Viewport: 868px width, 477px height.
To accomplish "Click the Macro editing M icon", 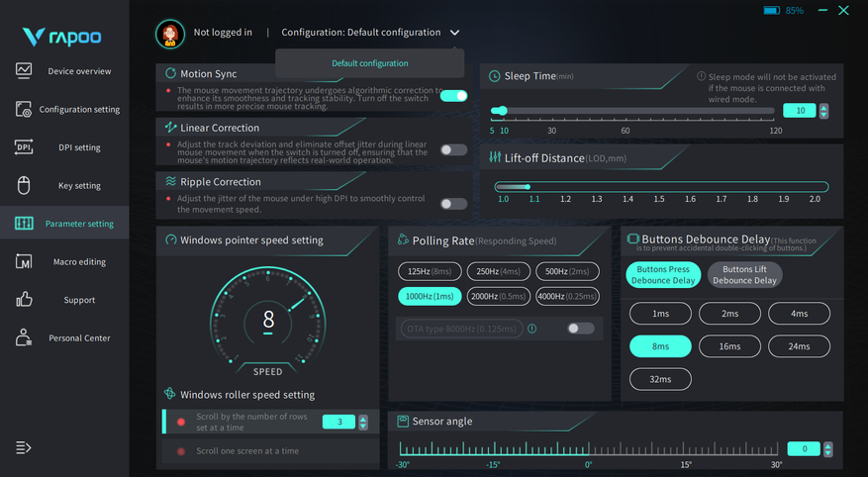I will (x=24, y=261).
